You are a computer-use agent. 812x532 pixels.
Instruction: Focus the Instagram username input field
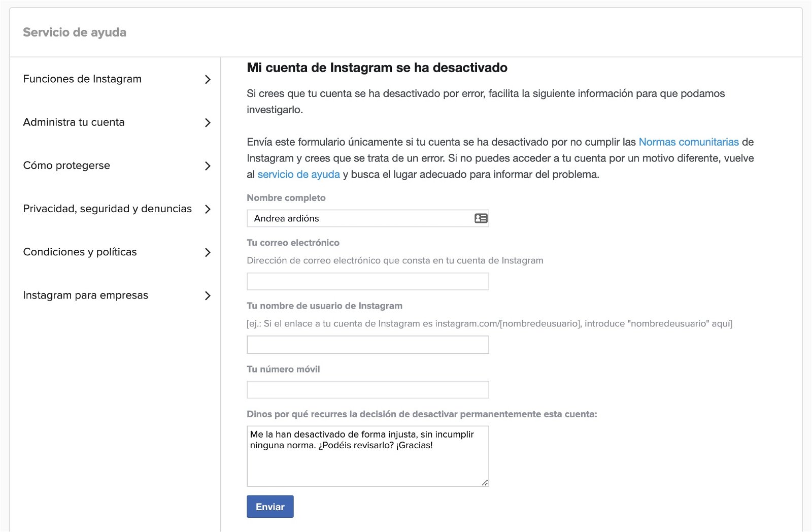pos(367,345)
